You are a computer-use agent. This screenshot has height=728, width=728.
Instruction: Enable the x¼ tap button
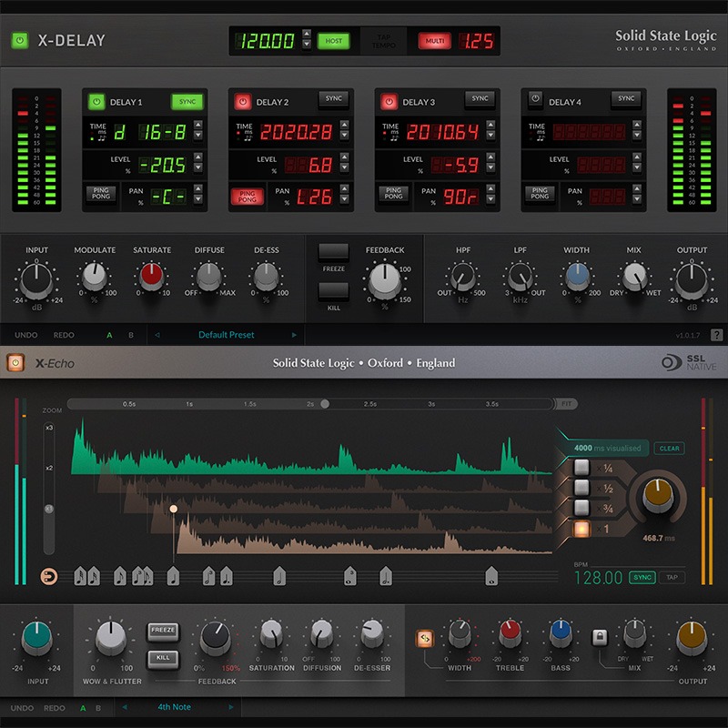tap(581, 467)
